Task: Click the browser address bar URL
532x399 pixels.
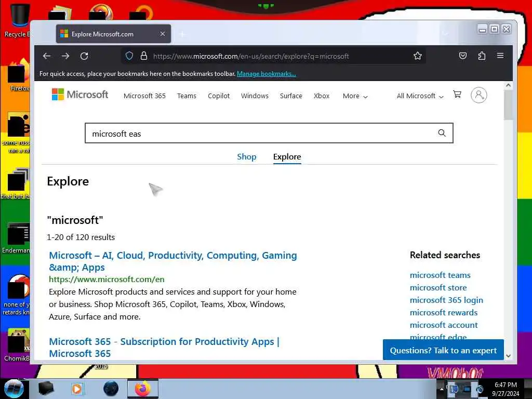Action: pyautogui.click(x=251, y=56)
